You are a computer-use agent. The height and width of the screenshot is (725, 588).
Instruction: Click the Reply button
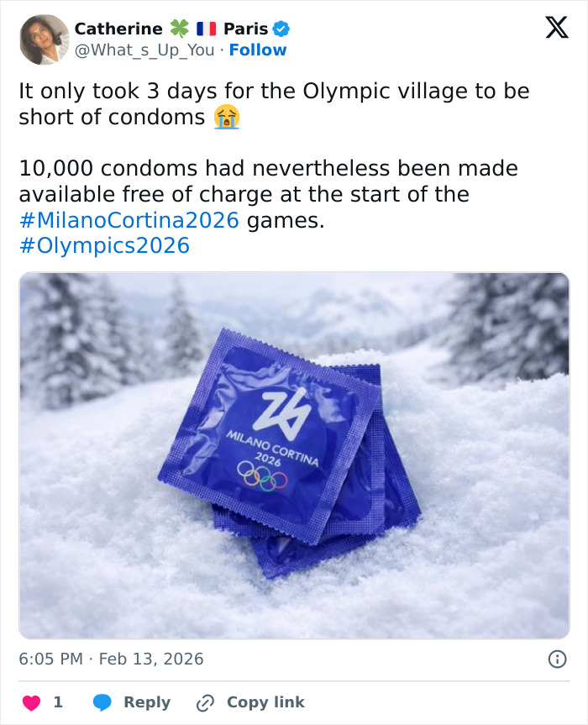146,702
